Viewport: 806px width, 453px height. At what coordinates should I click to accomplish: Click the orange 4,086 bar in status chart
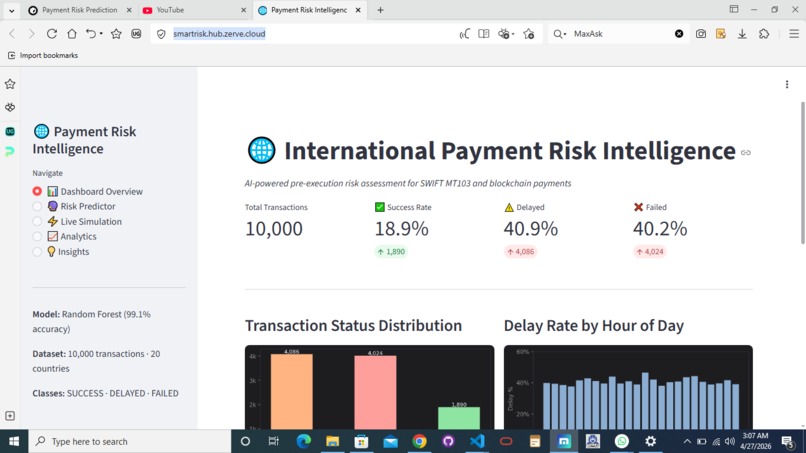[291, 391]
